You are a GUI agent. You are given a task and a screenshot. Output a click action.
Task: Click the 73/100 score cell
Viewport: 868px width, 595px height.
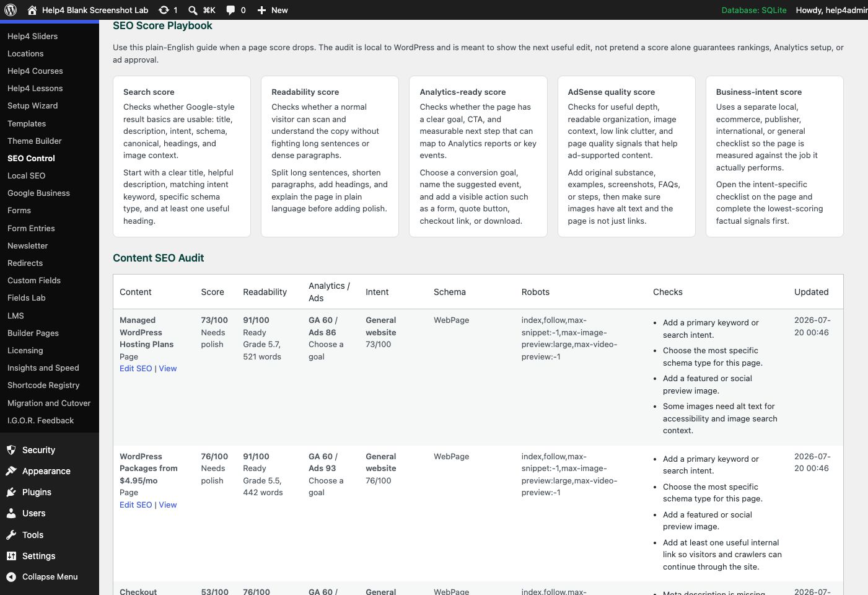214,320
